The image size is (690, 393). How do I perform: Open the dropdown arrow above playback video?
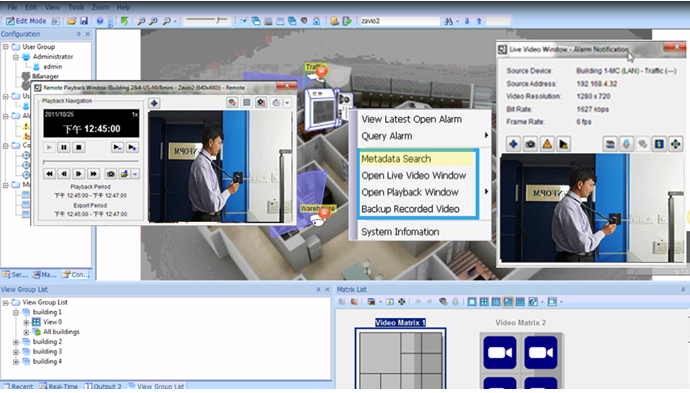pos(287,103)
